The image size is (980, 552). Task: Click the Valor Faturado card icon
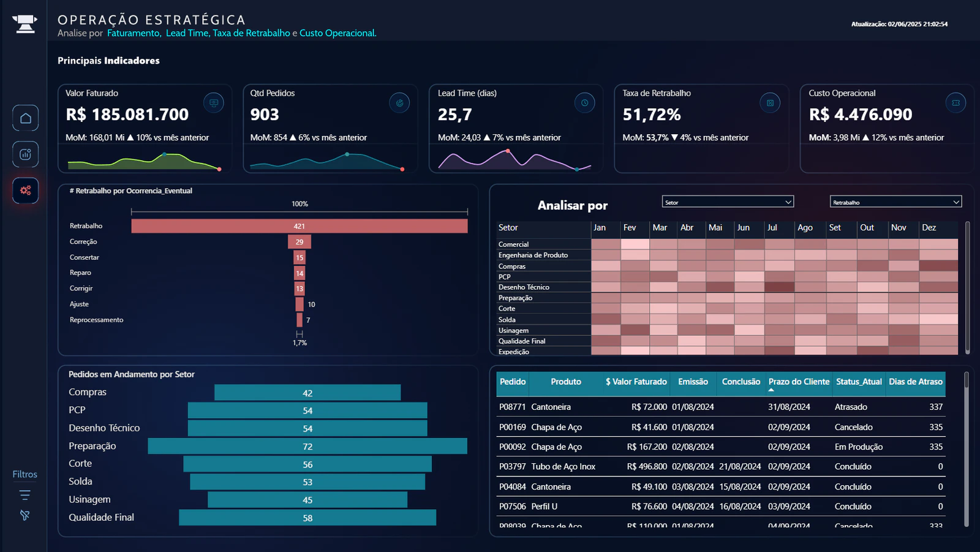click(x=214, y=103)
